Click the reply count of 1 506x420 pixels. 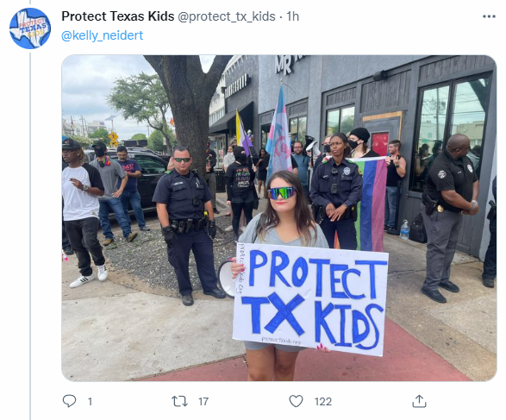click(90, 401)
